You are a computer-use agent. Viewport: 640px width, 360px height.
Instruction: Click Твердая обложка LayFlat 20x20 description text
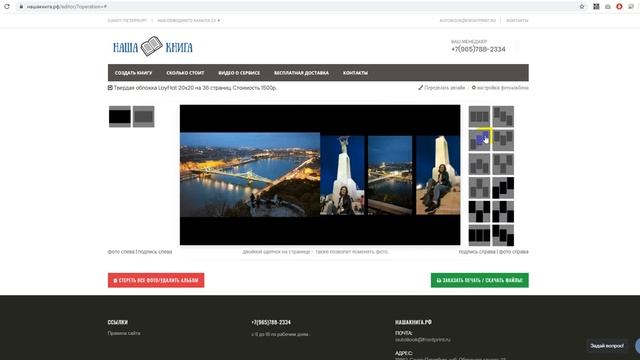[x=195, y=87]
